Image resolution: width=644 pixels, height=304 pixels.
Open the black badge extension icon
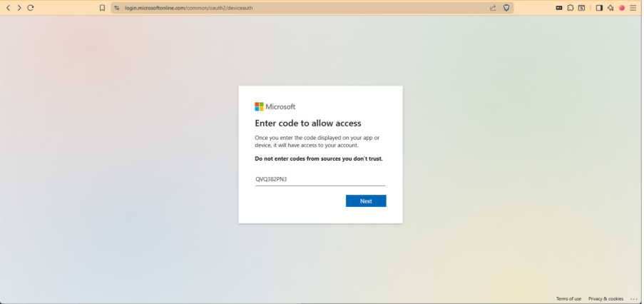(559, 8)
